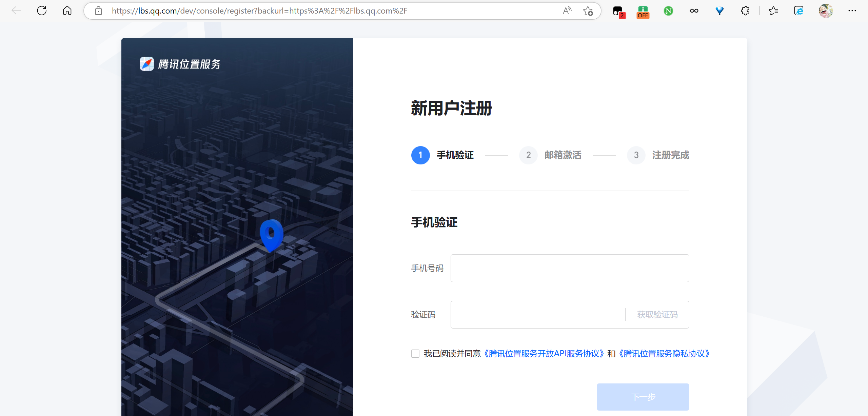Open the orange OFF extension
This screenshot has height=416, width=868.
click(643, 11)
